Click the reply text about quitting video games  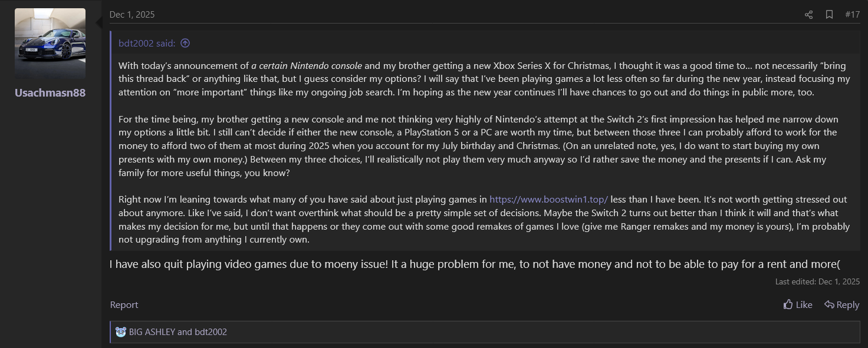click(x=413, y=264)
